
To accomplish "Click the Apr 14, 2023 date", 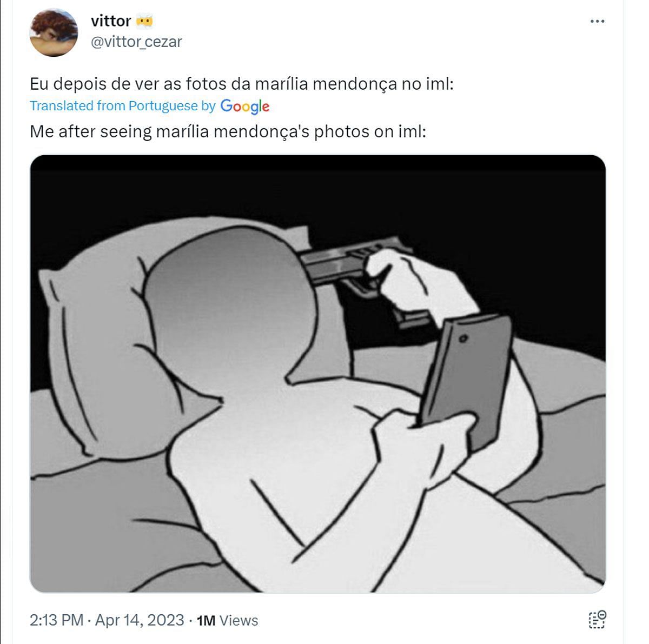I will (140, 620).
